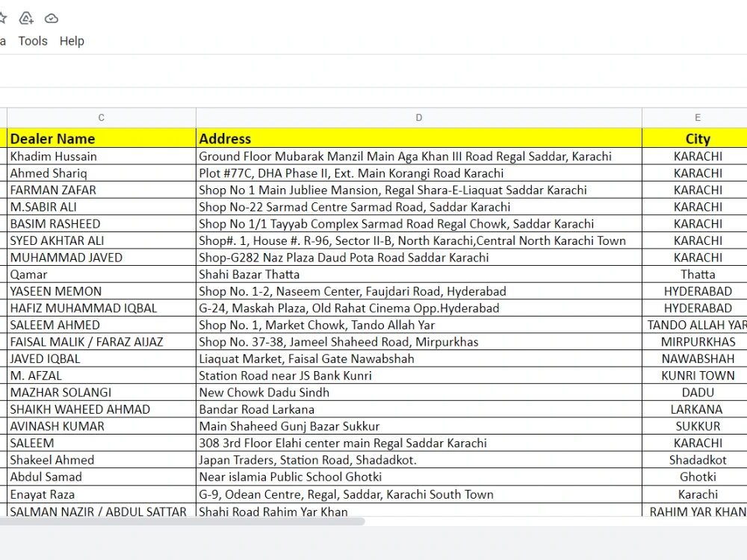Select the Dealer Name header cell

click(x=102, y=139)
